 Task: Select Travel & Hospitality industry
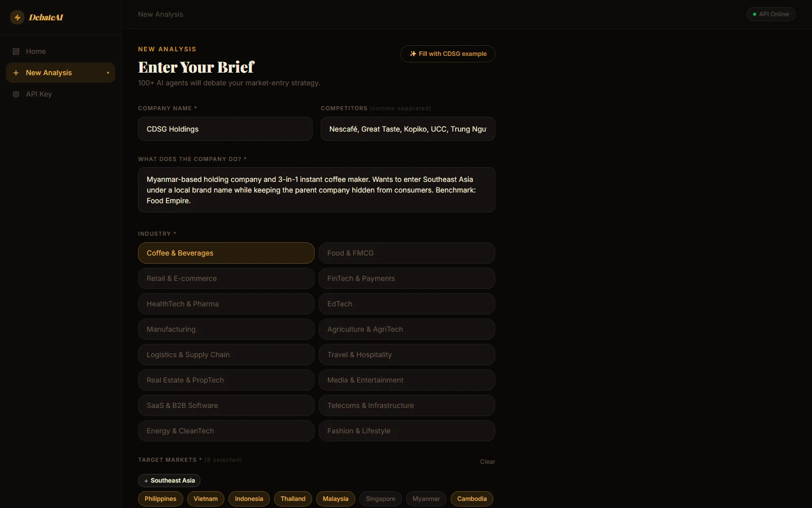pyautogui.click(x=407, y=355)
